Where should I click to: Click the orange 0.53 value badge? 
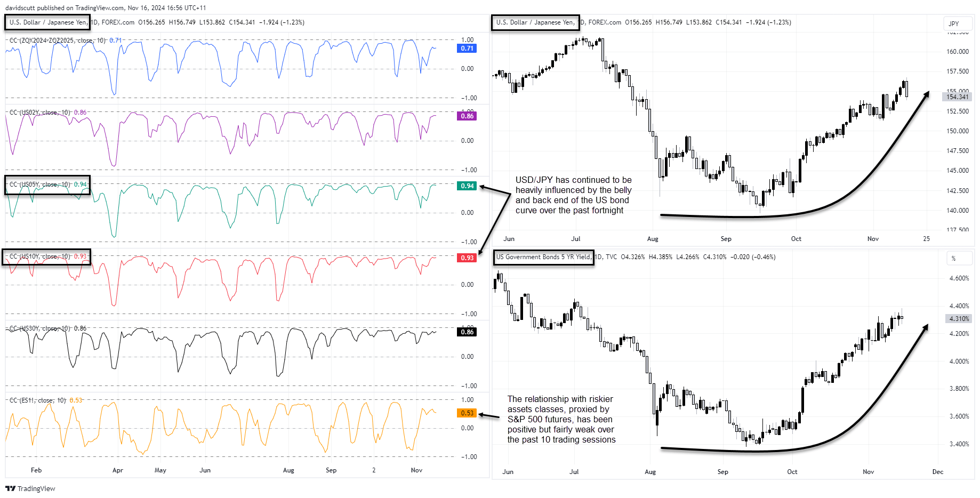click(x=467, y=413)
